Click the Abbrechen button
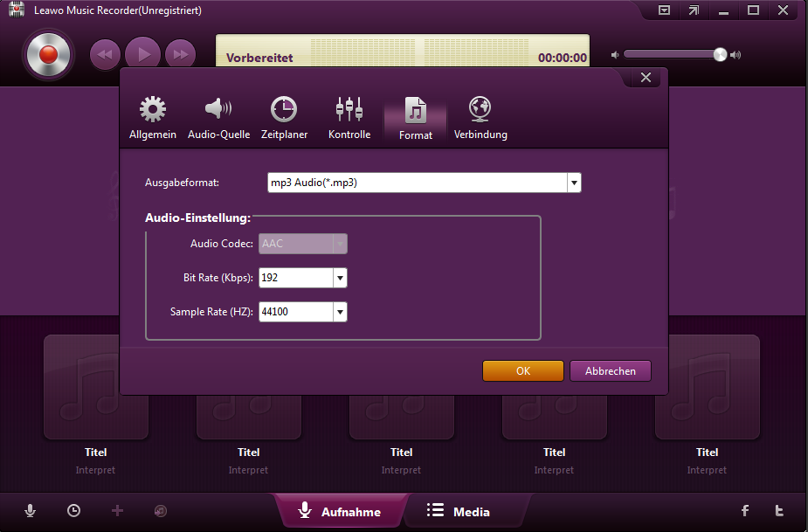The width and height of the screenshot is (808, 532). tap(610, 371)
